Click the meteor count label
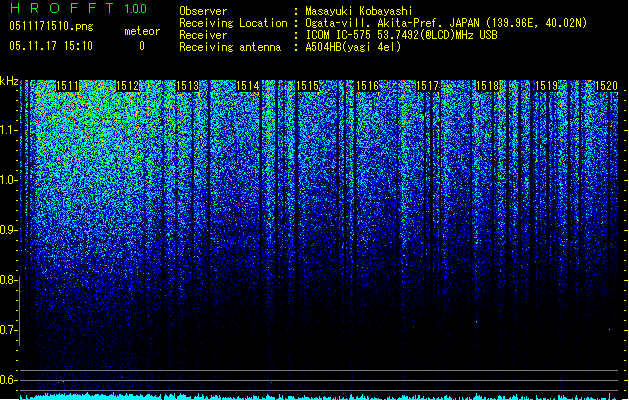Screen dimensions: 629x400 (x=142, y=31)
